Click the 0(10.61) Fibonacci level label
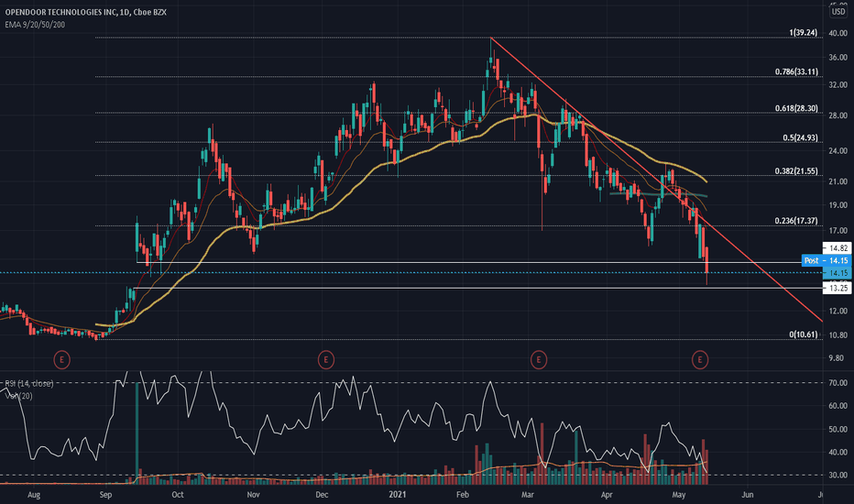Viewport: 854px width, 504px height. (x=804, y=334)
